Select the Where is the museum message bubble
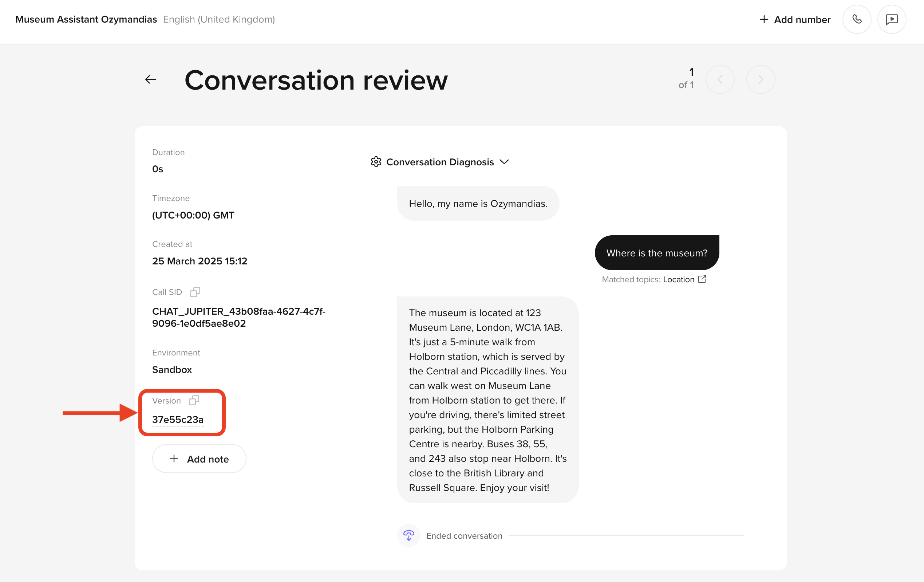This screenshot has width=924, height=582. coord(656,253)
